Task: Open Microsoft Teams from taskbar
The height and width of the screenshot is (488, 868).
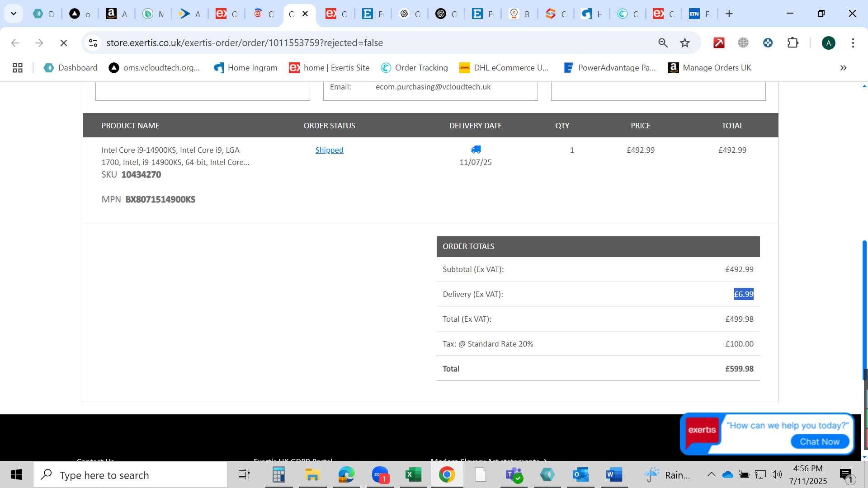Action: pyautogui.click(x=514, y=474)
